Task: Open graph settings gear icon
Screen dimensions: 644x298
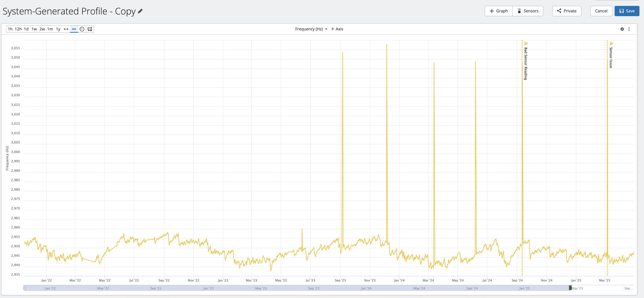Action: (622, 29)
